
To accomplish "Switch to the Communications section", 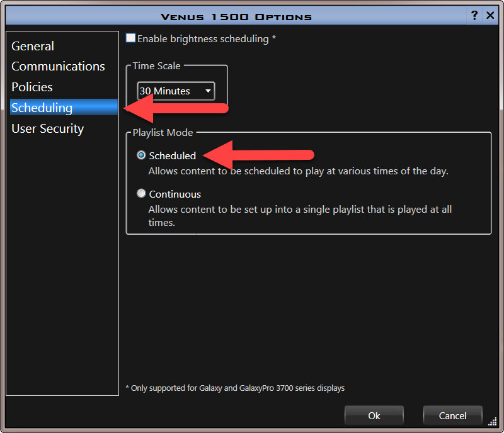I will tap(58, 66).
